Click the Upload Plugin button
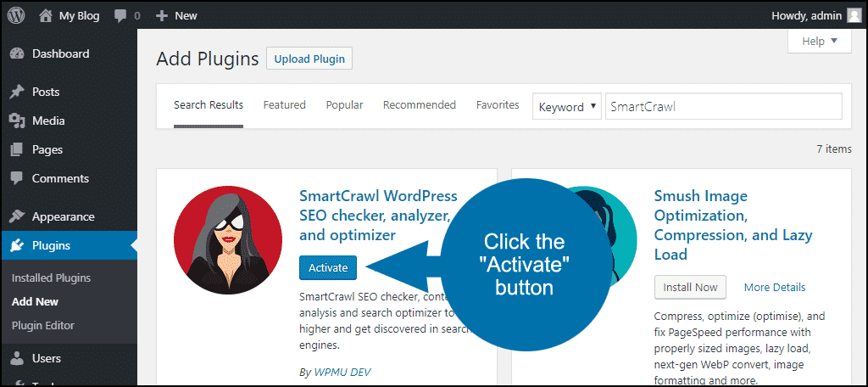The height and width of the screenshot is (387, 868). [x=309, y=59]
